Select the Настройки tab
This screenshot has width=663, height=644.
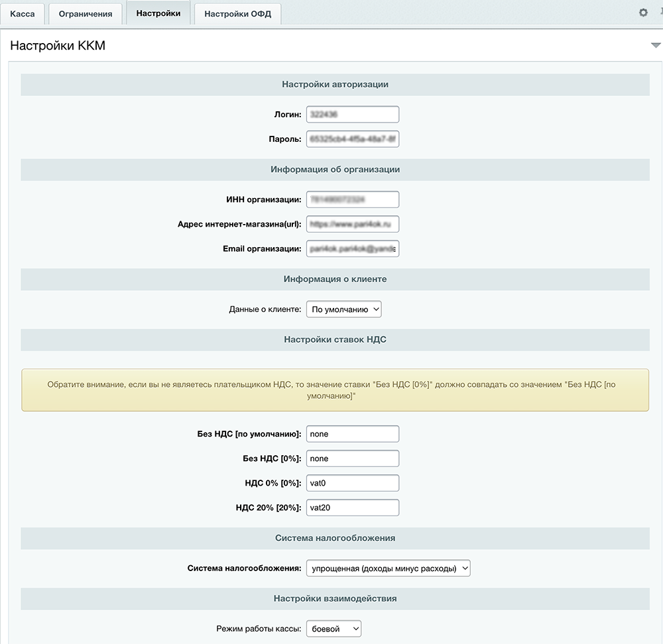(158, 13)
